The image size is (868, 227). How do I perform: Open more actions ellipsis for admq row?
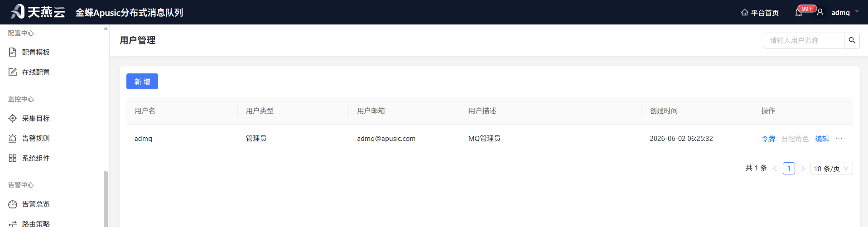pos(839,138)
